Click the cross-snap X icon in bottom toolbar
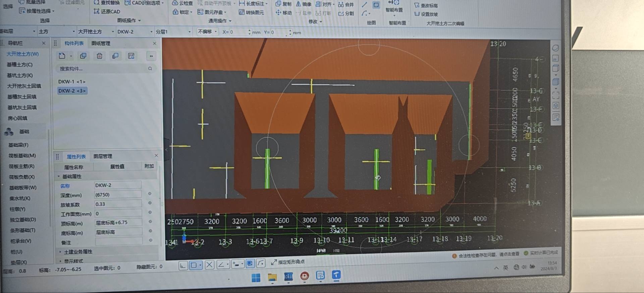The height and width of the screenshot is (293, 644). tap(210, 265)
